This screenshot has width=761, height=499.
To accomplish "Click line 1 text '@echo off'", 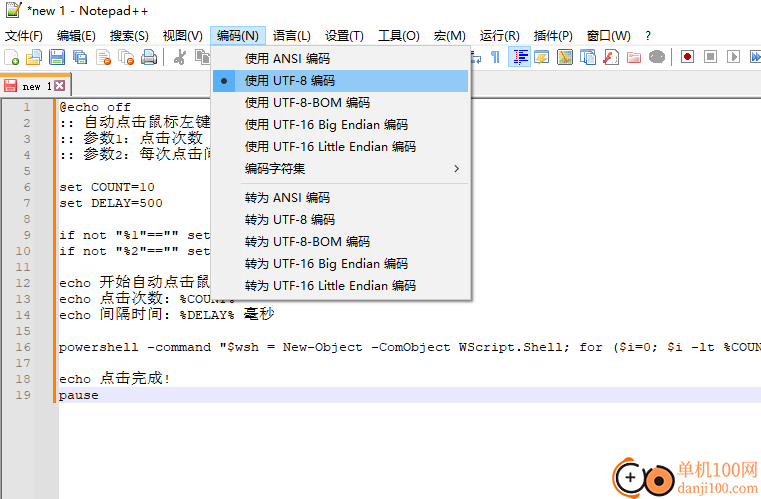I will tap(95, 107).
